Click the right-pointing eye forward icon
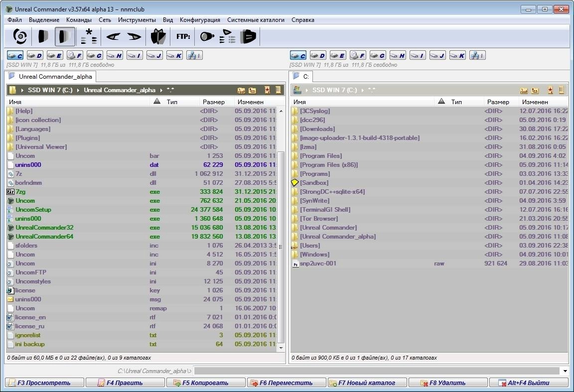This screenshot has height=392, width=574. [x=134, y=36]
